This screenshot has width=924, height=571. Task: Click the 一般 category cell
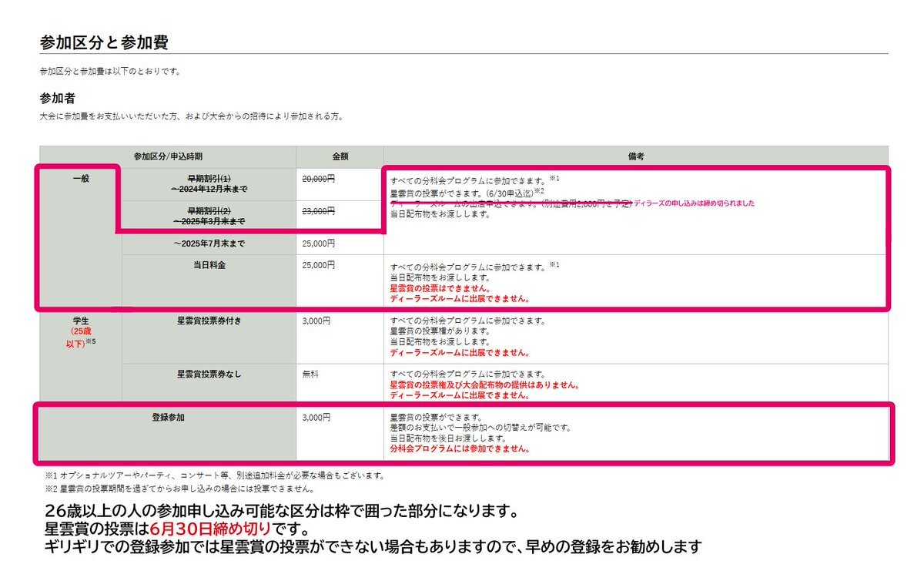point(81,179)
